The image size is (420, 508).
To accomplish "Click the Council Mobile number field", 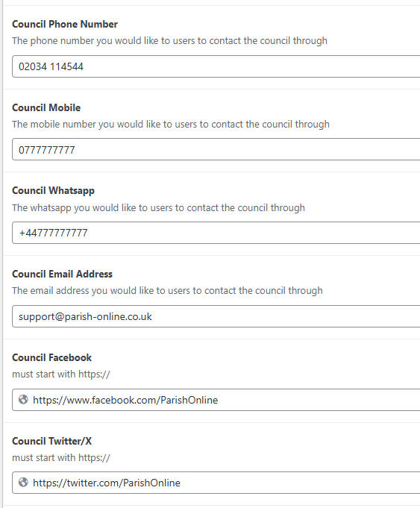I will [216, 149].
